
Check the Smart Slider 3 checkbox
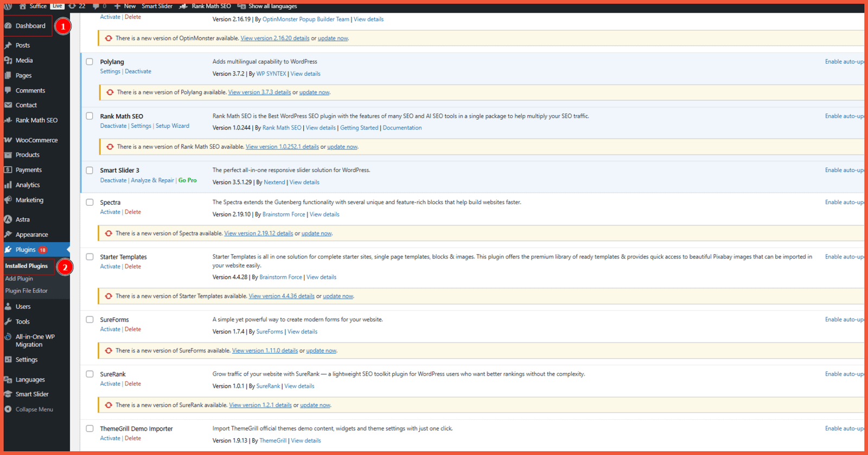(x=90, y=170)
